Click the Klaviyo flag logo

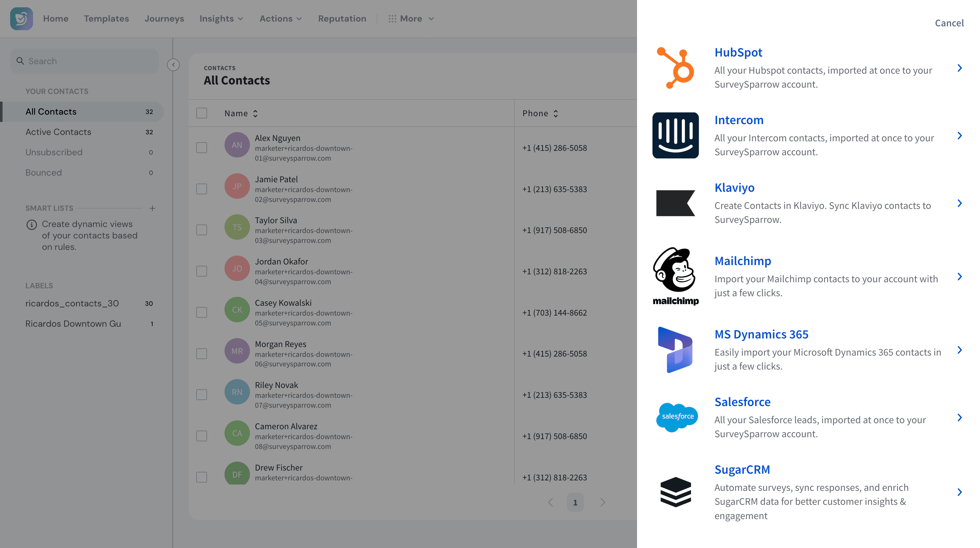[676, 203]
